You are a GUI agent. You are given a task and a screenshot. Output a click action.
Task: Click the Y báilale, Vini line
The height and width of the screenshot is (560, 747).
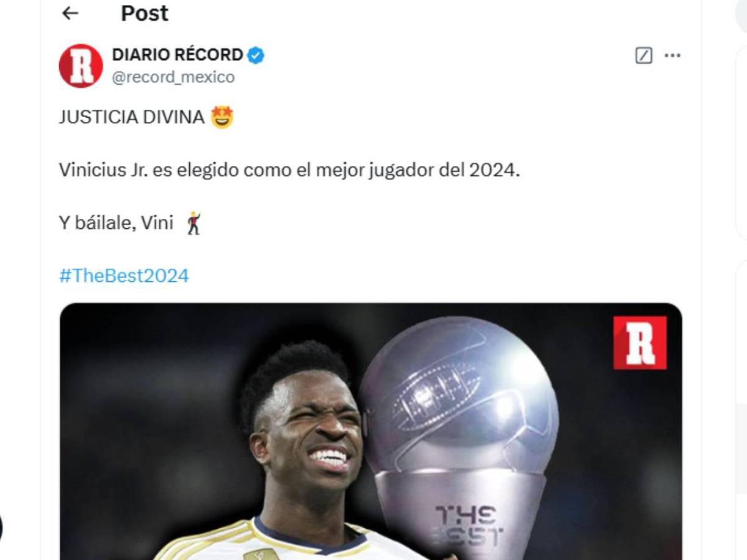(116, 223)
